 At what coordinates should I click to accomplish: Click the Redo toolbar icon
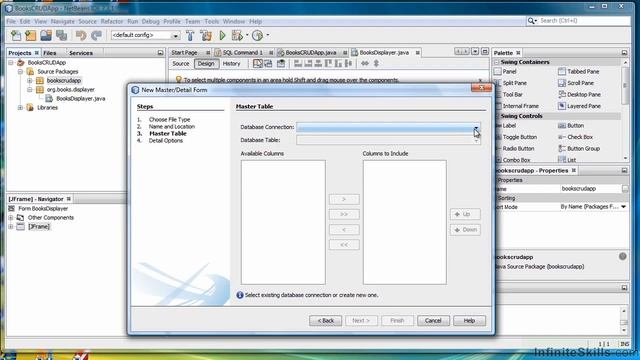(x=96, y=36)
